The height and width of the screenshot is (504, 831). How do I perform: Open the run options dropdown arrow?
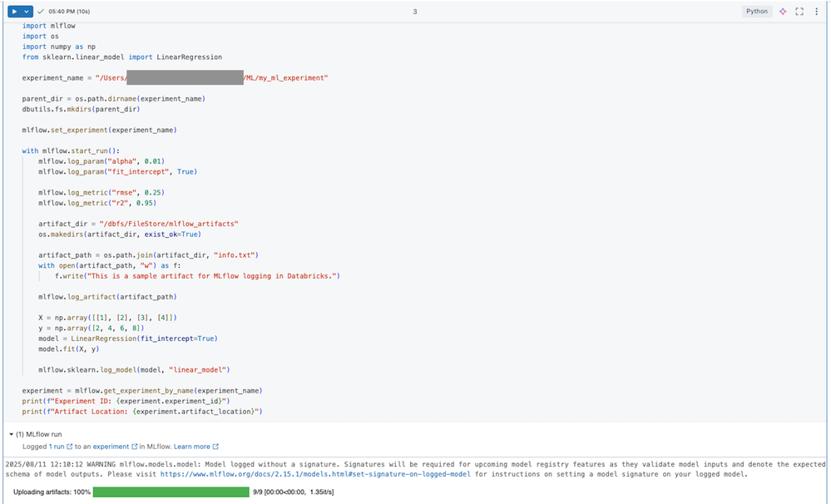tap(27, 12)
